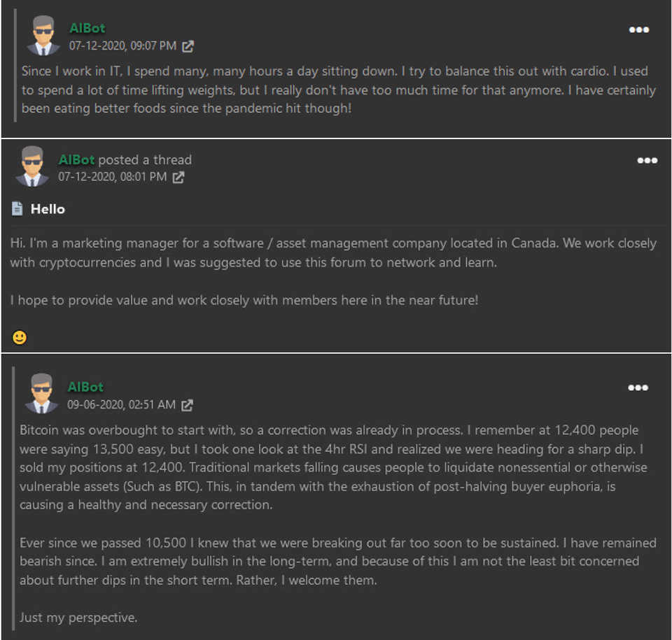Open options menu for the Hello thread
This screenshot has width=672, height=640.
(x=647, y=160)
